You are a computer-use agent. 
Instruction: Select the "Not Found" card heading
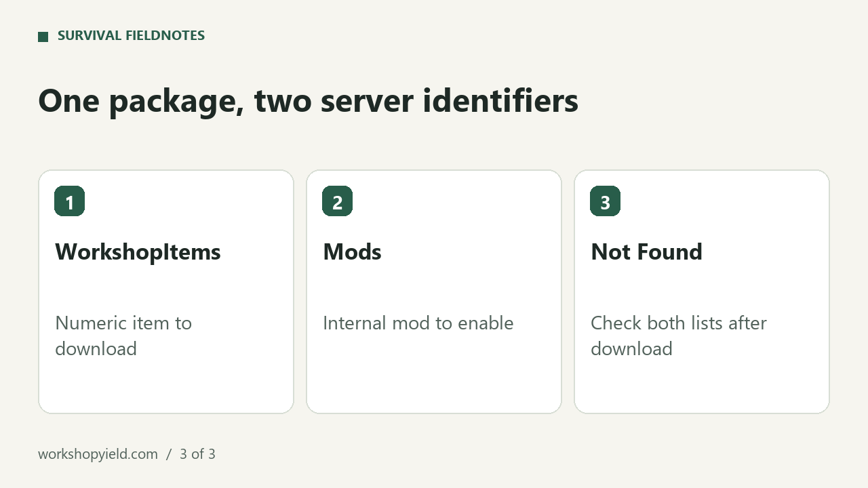pos(646,252)
